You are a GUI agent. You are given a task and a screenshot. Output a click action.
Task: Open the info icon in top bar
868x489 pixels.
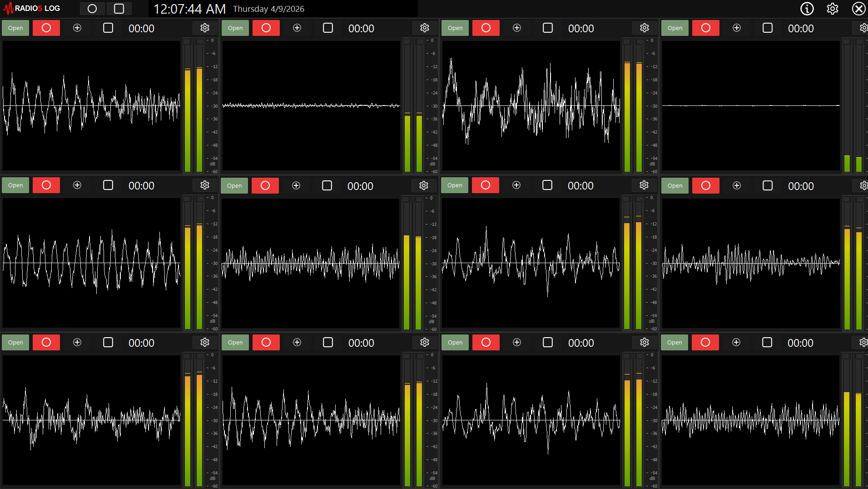click(807, 9)
